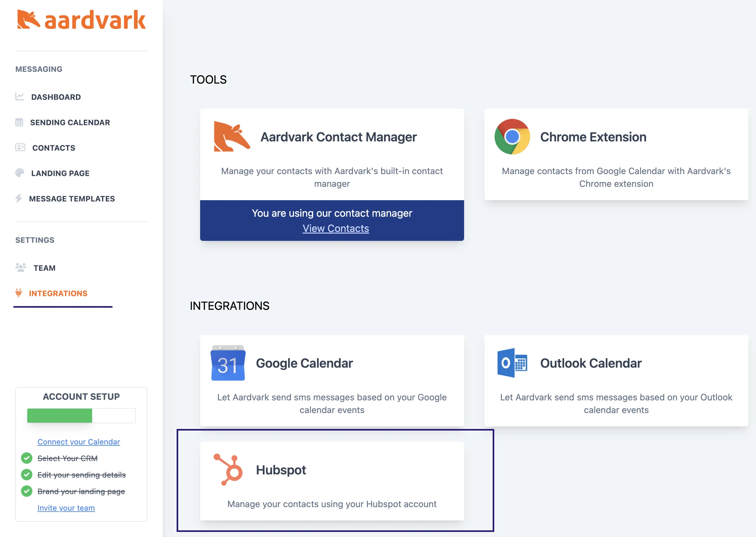Viewport: 756px width, 537px height.
Task: Click the Chrome Extension icon
Action: click(x=512, y=137)
